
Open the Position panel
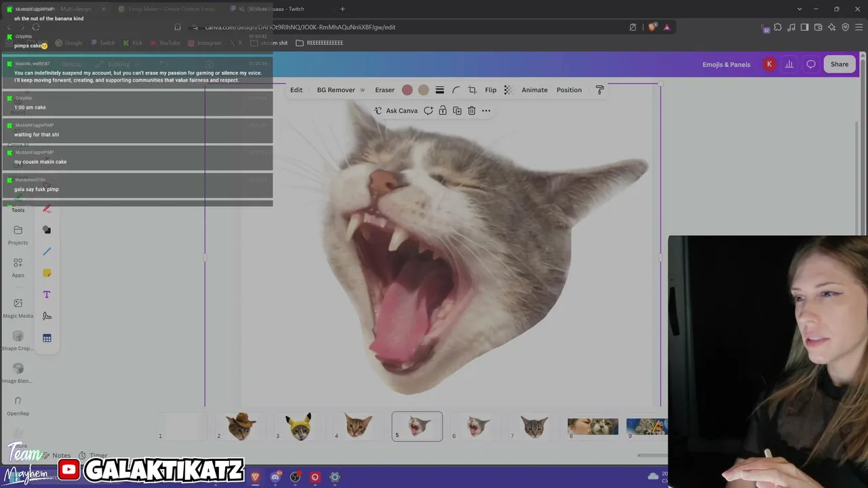point(569,90)
